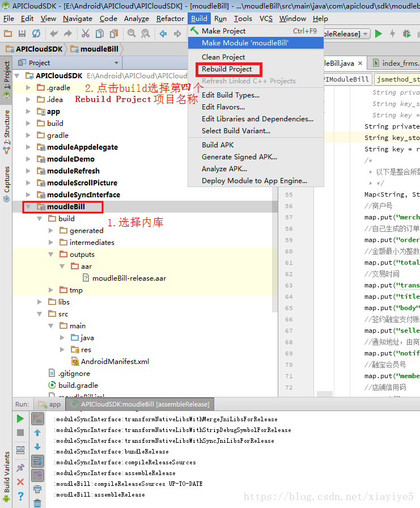Open the File menu
Viewport: 420px width, 508px height.
pos(9,19)
